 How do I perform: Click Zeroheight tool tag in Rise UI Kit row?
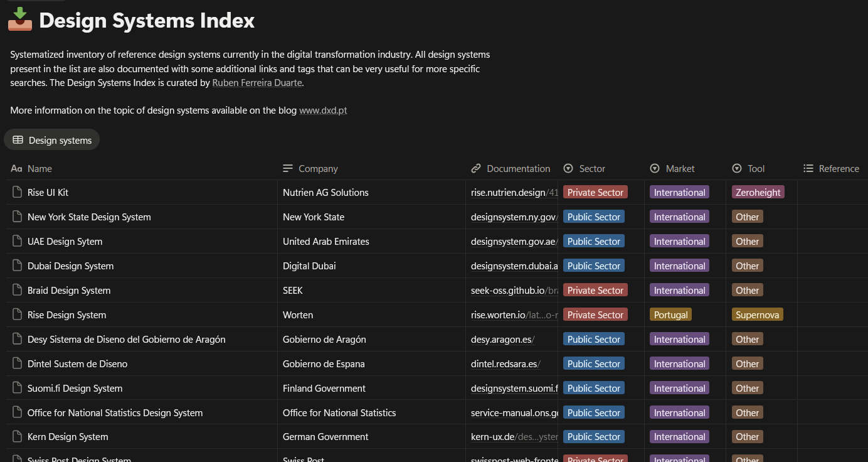coord(758,192)
